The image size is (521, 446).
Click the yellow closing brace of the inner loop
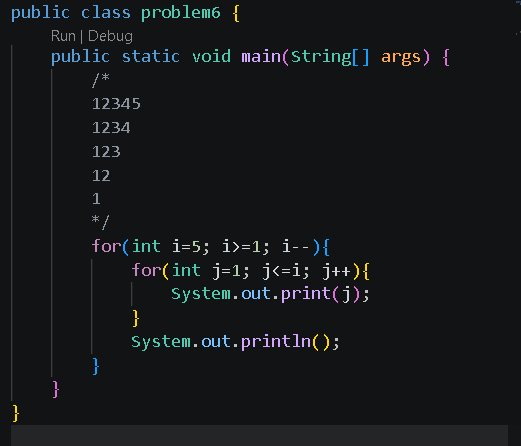pyautogui.click(x=136, y=318)
